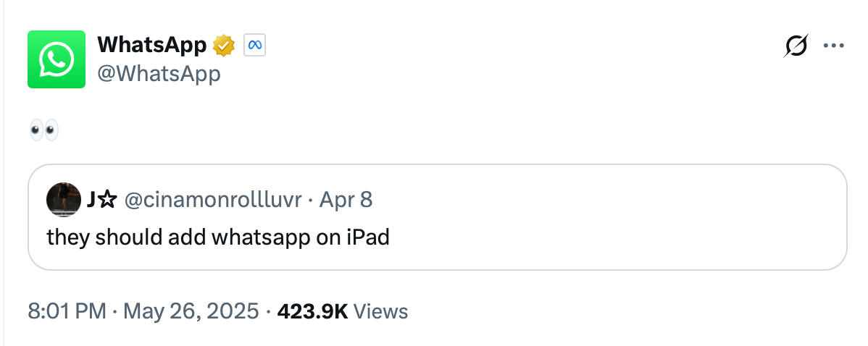
Task: Click the 8:01 PM timestamp
Action: (67, 311)
